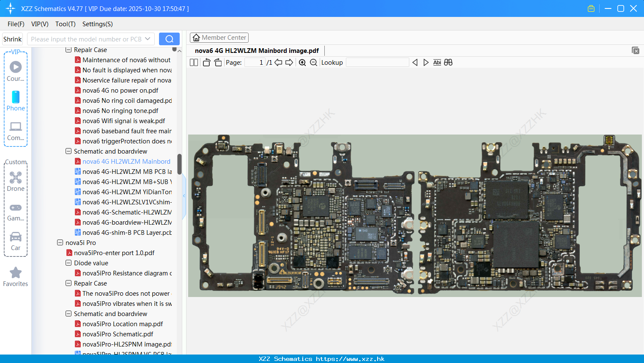This screenshot has height=363, width=644.
Task: Open nova6 Wifi signal is weak.pdf
Action: [123, 121]
